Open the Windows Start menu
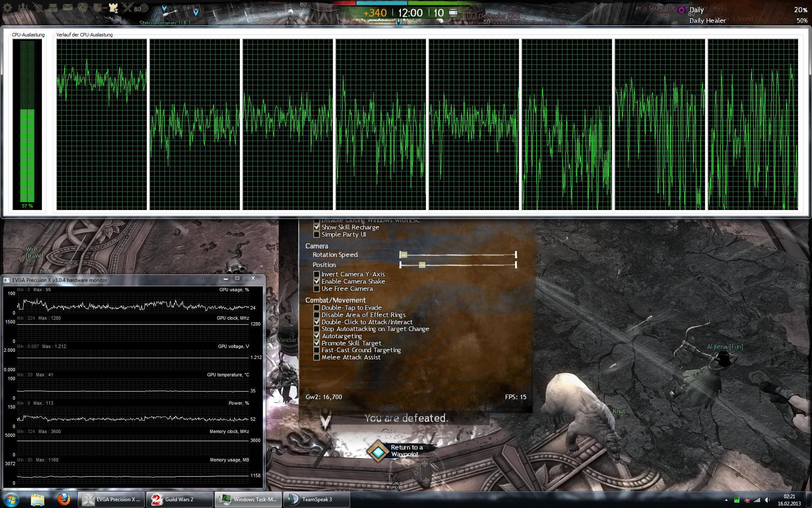The width and height of the screenshot is (812, 508). (11, 500)
